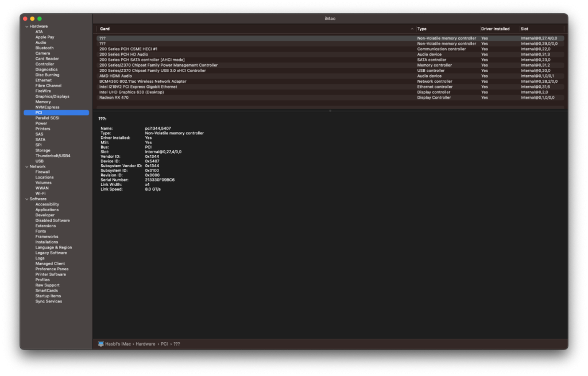588x376 pixels.
Task: Select the Radeon RX 470 row
Action: pyautogui.click(x=114, y=98)
